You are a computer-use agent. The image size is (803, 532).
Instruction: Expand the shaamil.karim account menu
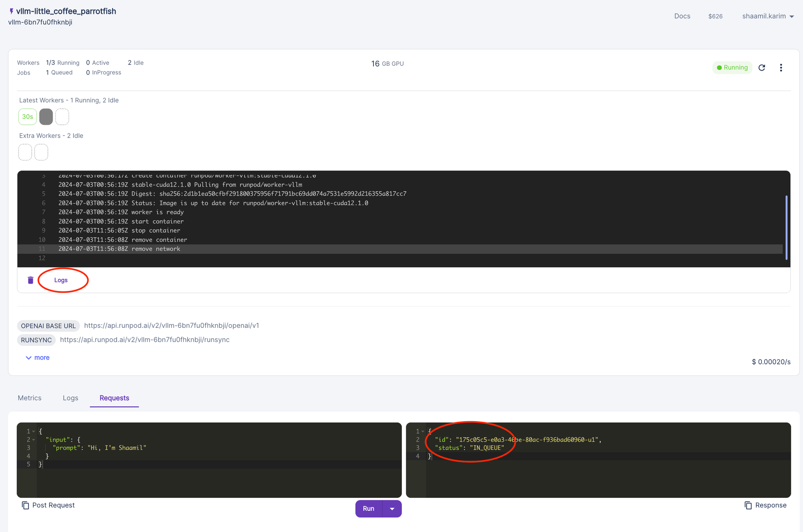click(768, 16)
